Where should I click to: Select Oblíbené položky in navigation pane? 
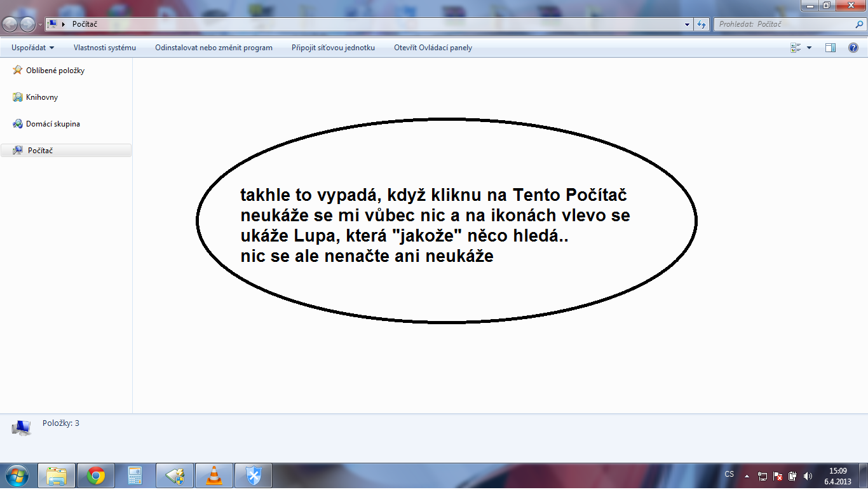pos(55,71)
